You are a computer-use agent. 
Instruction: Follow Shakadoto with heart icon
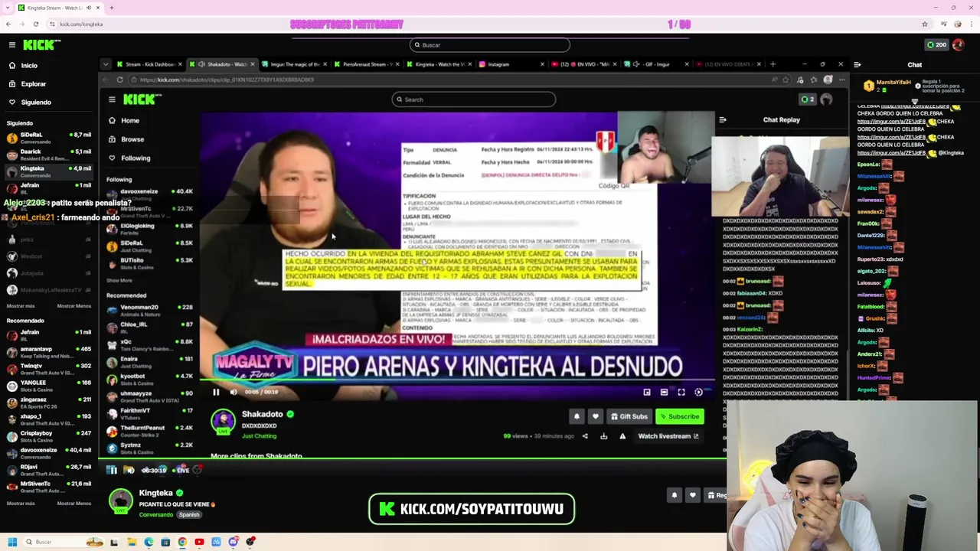point(595,417)
